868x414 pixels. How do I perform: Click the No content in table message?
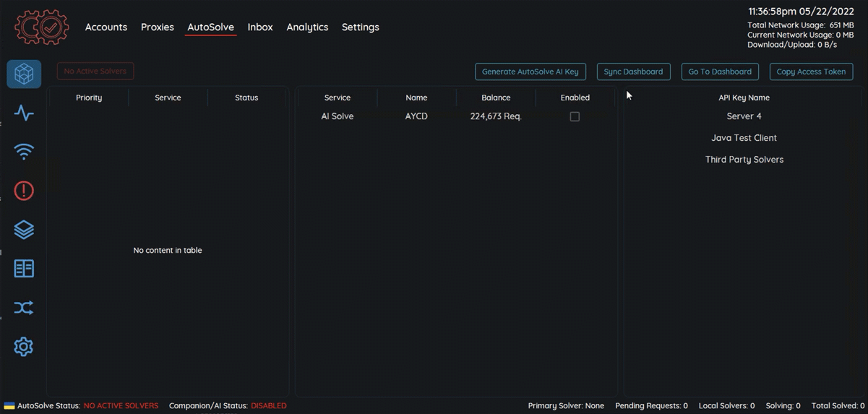(x=168, y=250)
